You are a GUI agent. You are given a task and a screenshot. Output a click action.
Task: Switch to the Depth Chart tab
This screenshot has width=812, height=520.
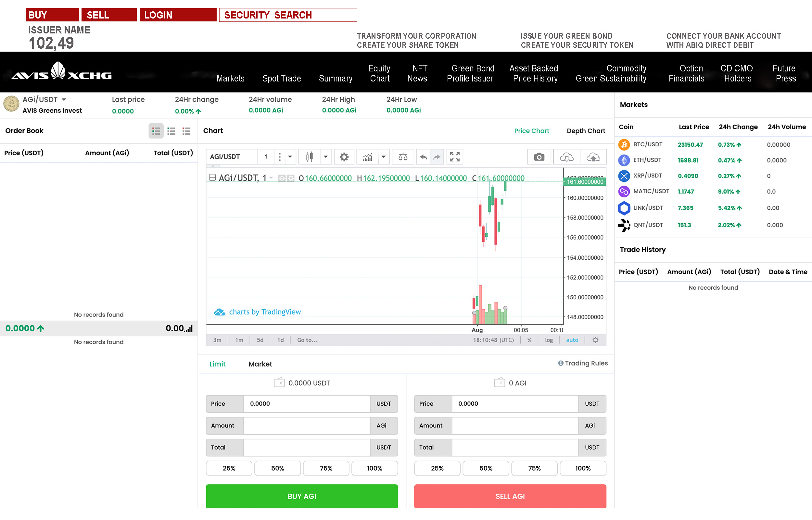click(x=586, y=131)
